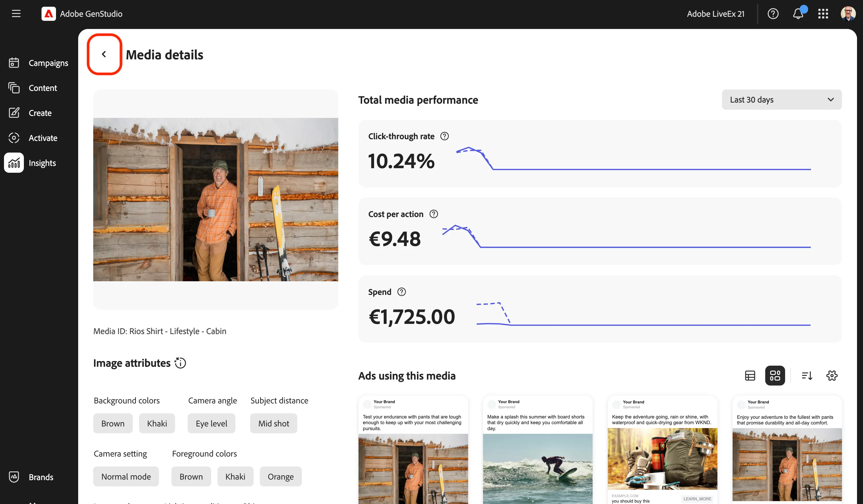The width and height of the screenshot is (863, 504).
Task: Open the cabin lifestyle media preview image
Action: point(215,200)
